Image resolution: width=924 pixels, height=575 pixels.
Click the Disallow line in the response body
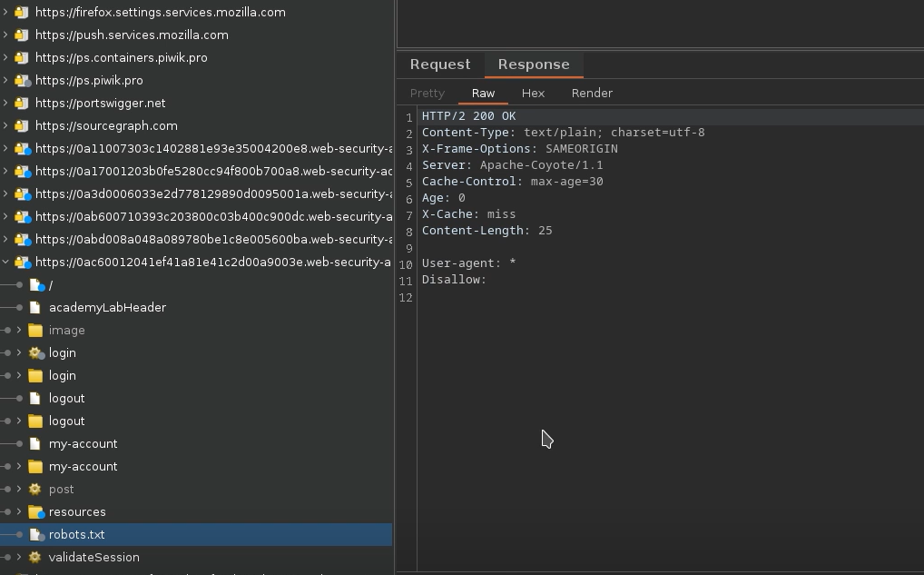pyautogui.click(x=454, y=280)
